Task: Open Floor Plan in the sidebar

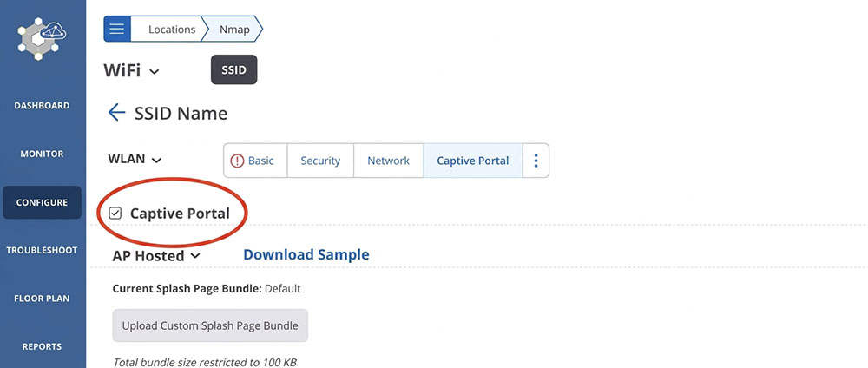Action: 42,299
